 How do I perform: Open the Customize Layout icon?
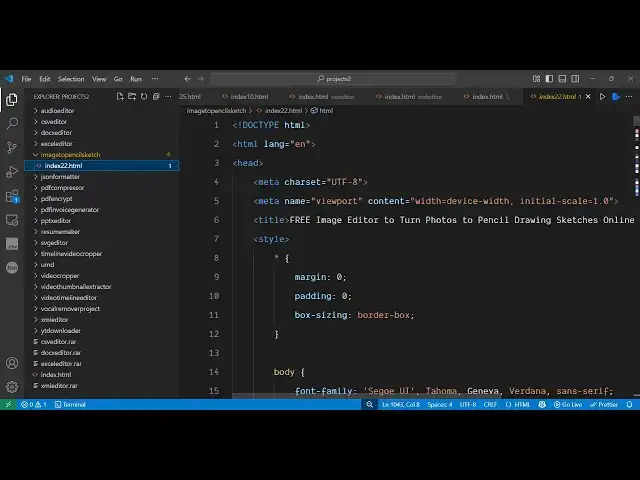click(x=536, y=79)
